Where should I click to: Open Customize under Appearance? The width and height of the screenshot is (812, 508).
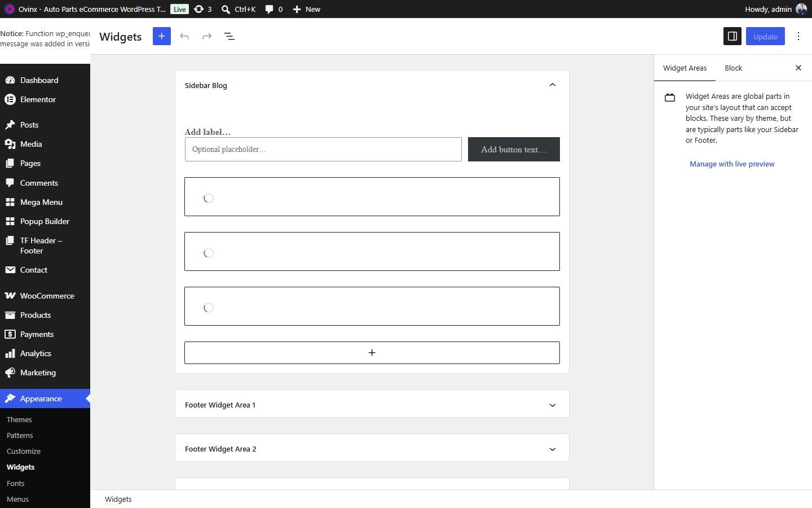(24, 451)
